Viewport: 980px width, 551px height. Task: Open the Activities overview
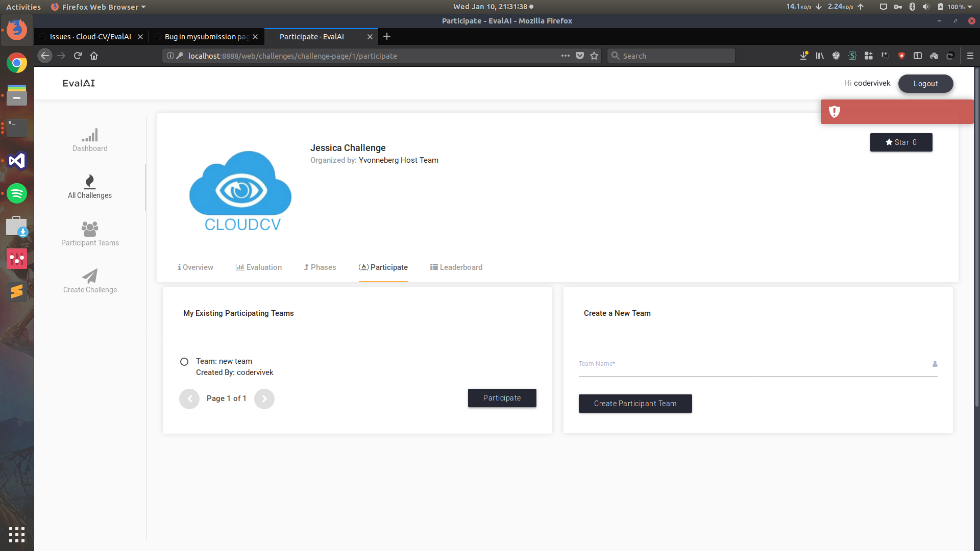23,7
